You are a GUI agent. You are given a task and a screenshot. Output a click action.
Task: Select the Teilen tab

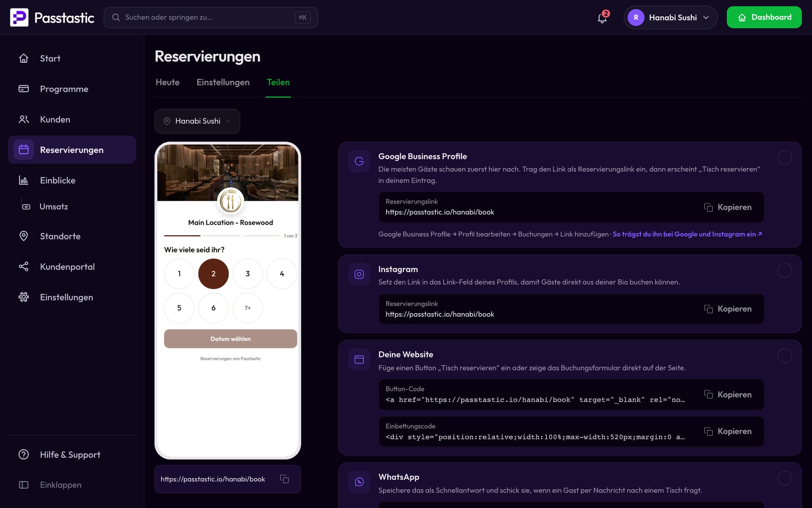point(278,82)
